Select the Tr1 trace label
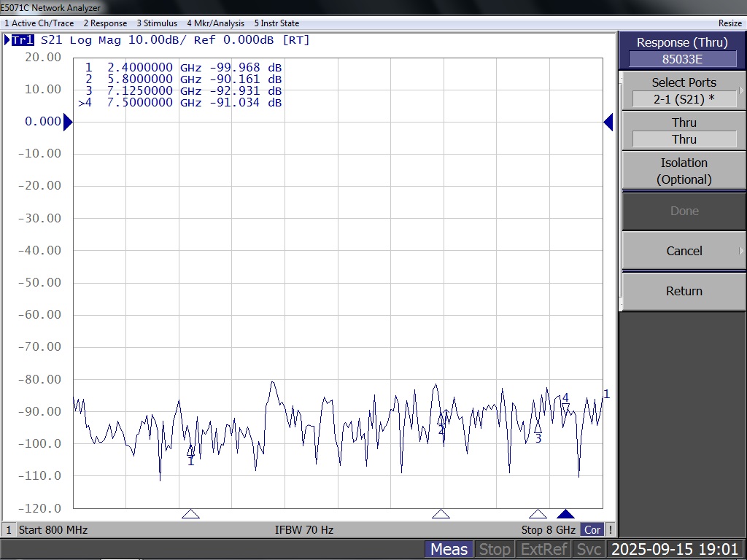The width and height of the screenshot is (747, 560). tap(23, 40)
